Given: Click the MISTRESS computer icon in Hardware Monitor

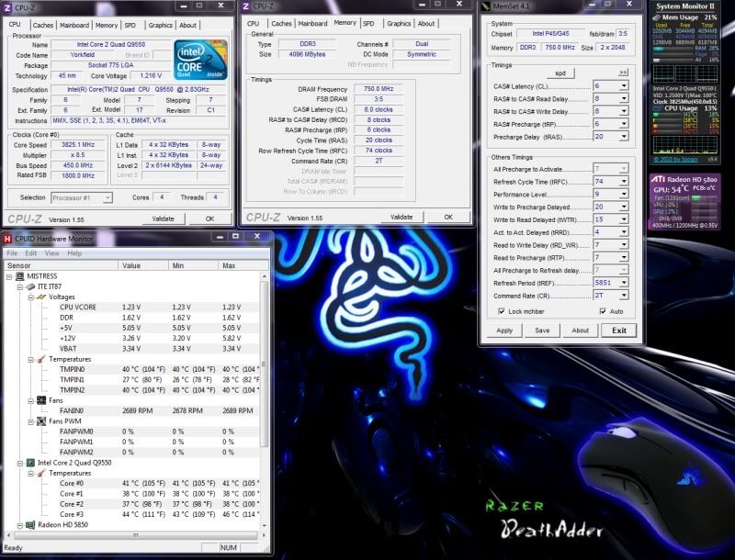Looking at the screenshot, I should 19,276.
